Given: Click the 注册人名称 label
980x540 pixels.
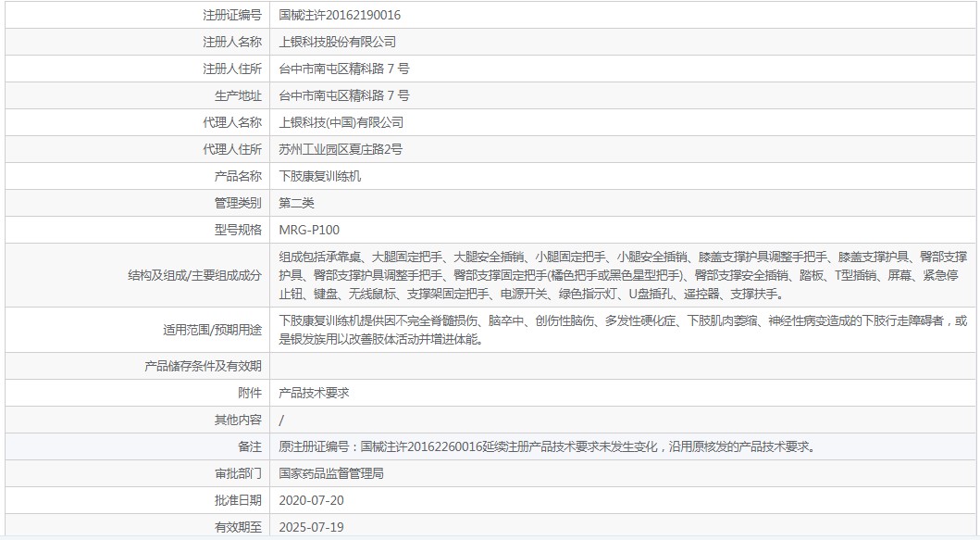Looking at the screenshot, I should point(232,42).
